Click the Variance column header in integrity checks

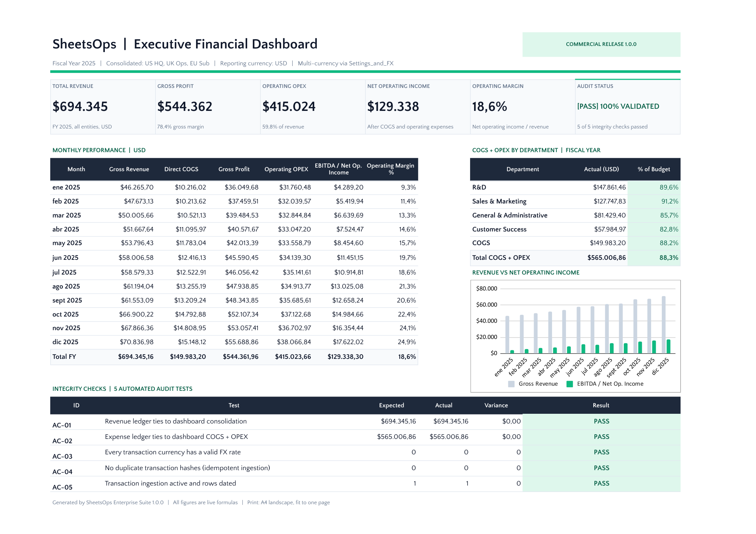tap(496, 405)
